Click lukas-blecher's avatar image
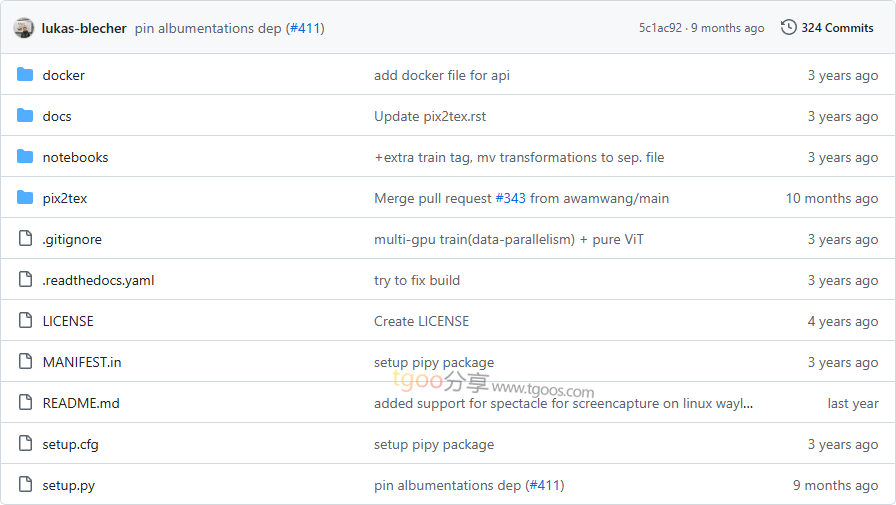896x505 pixels. pos(24,28)
